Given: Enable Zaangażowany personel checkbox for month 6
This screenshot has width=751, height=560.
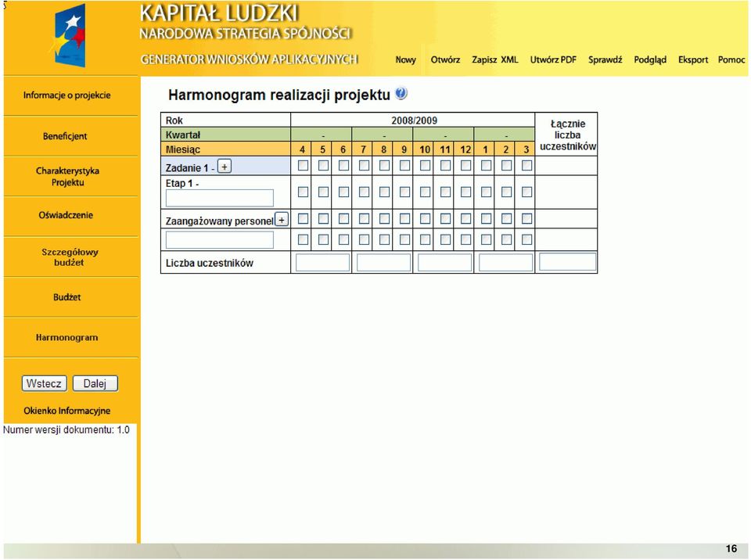Looking at the screenshot, I should 343,219.
